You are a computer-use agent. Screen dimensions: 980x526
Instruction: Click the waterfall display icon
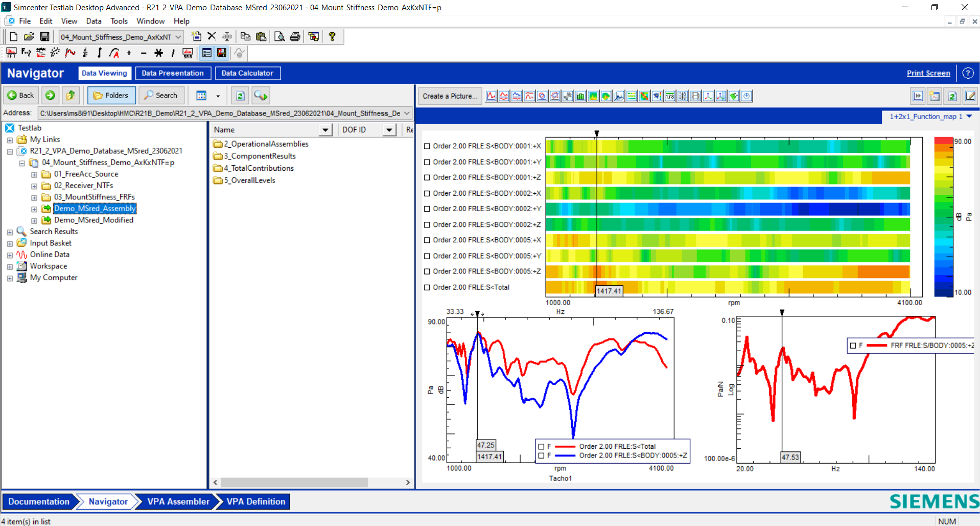(618, 96)
